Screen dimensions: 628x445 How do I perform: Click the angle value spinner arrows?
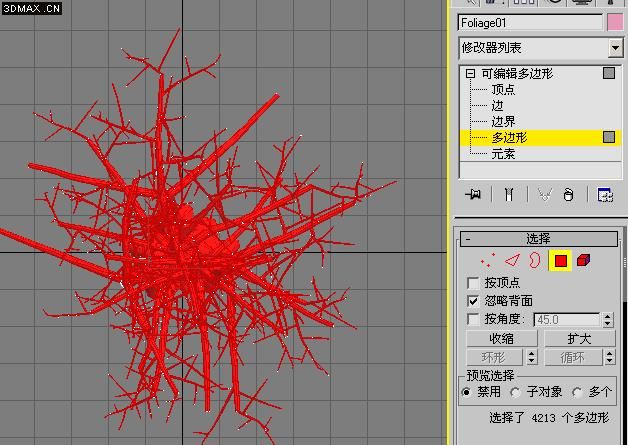pyautogui.click(x=608, y=319)
